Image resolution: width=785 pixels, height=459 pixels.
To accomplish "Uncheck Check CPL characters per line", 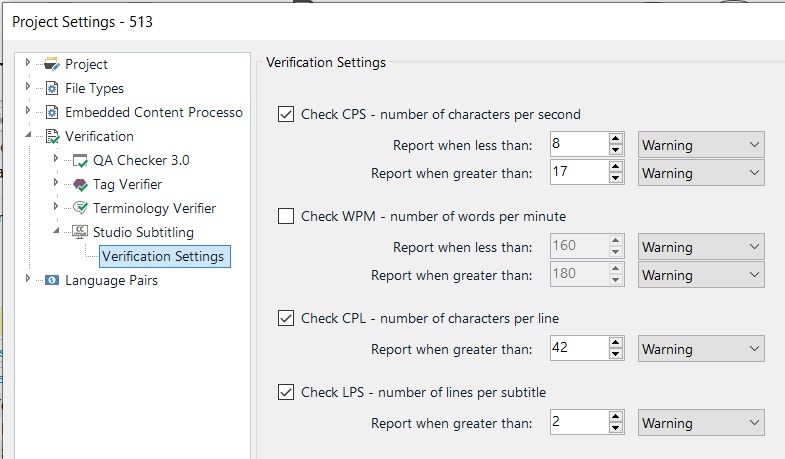I will point(286,318).
